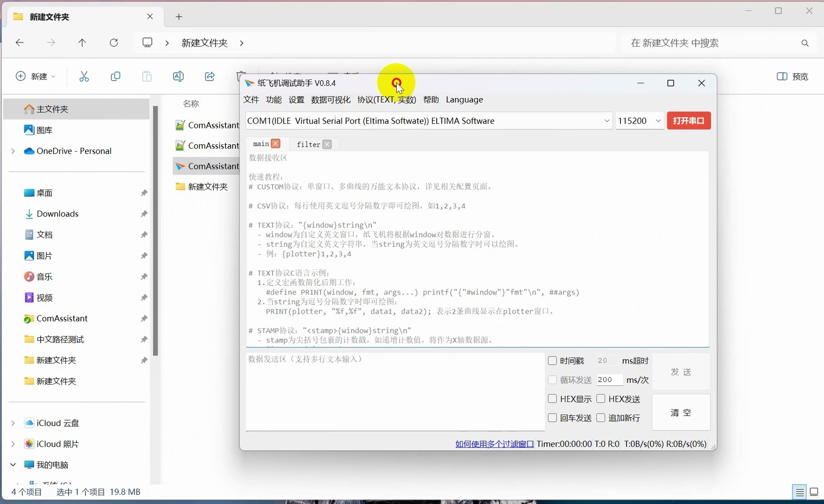
Task: Open the 功能 menu
Action: point(274,99)
